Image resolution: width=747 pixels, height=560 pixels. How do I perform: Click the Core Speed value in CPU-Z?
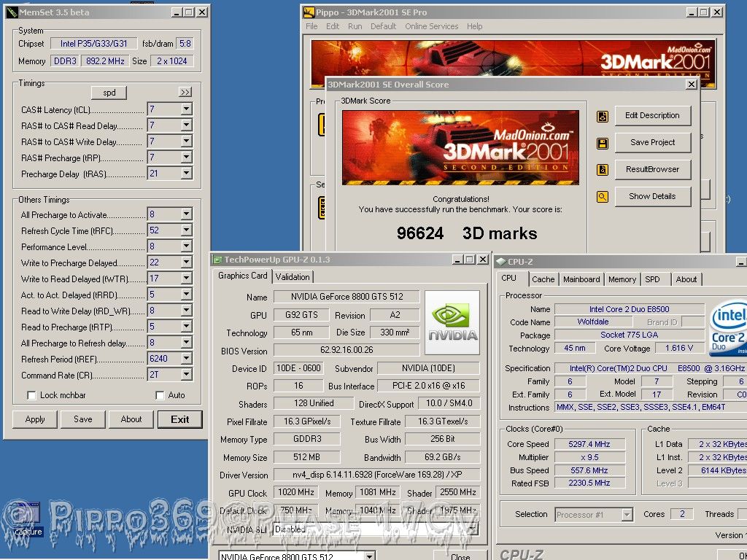pyautogui.click(x=589, y=444)
